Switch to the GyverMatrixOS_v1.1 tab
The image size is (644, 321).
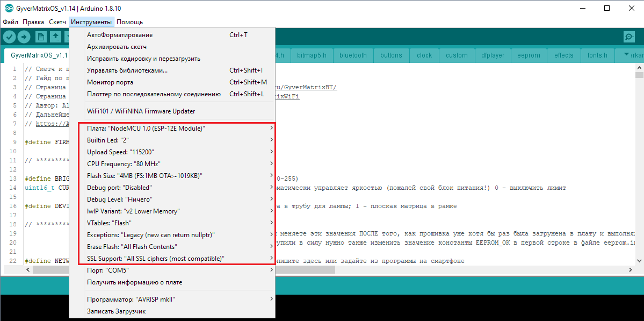(37, 55)
